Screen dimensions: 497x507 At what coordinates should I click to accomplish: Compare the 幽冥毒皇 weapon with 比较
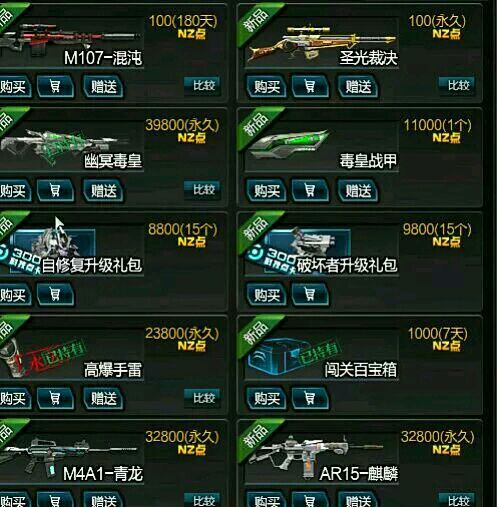pyautogui.click(x=203, y=190)
